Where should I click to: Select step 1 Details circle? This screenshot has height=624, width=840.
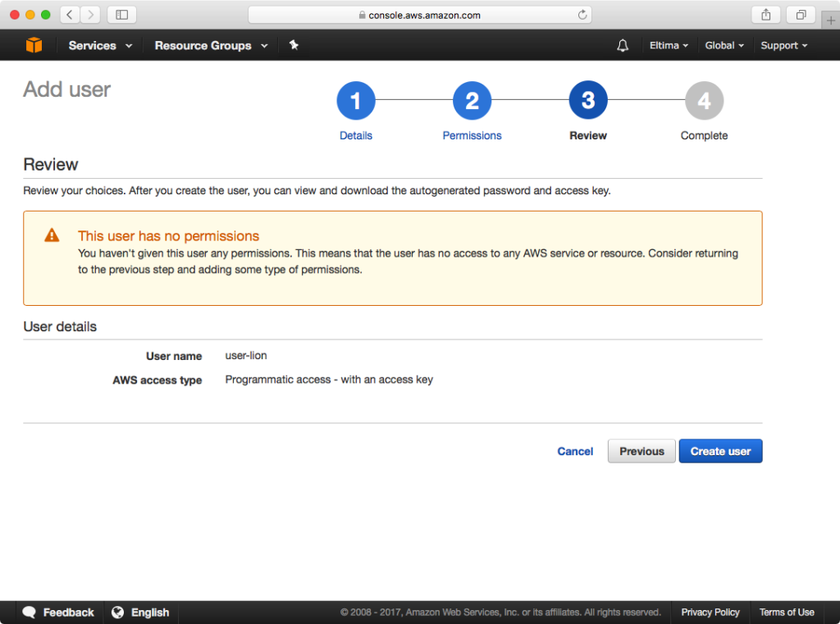pos(355,100)
